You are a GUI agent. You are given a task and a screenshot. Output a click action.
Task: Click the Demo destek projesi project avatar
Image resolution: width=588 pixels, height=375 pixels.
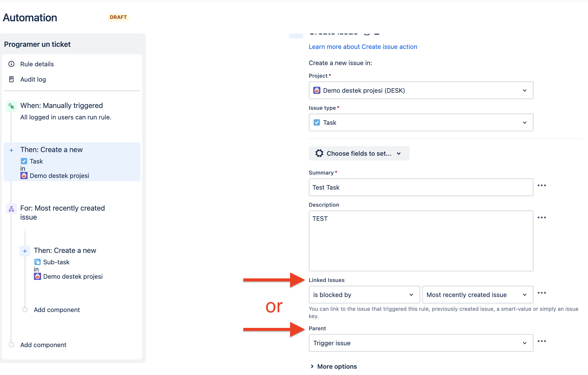pyautogui.click(x=317, y=90)
